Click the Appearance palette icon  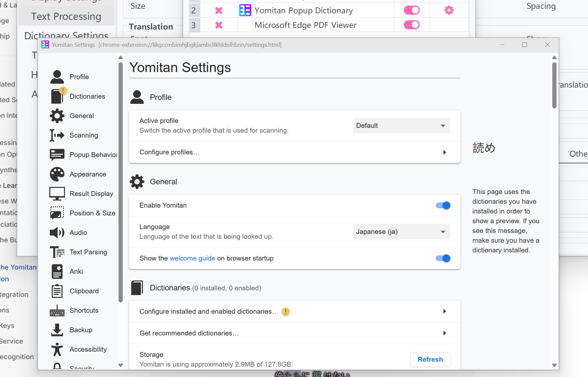click(57, 174)
